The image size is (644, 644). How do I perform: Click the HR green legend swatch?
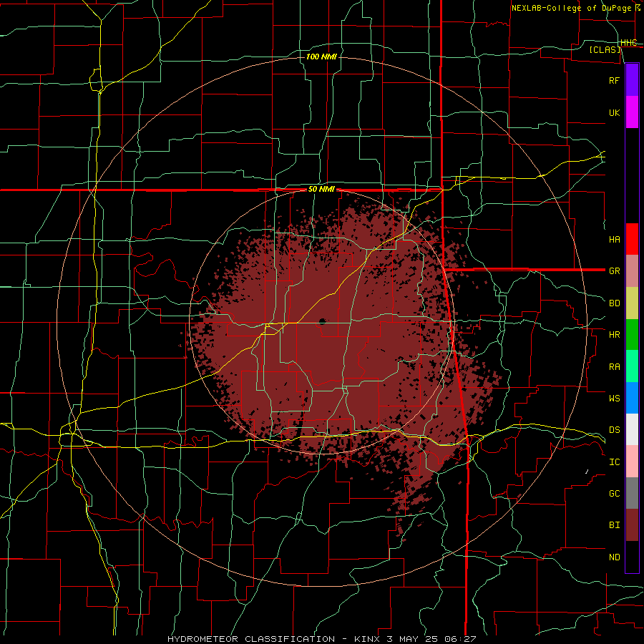pos(632,334)
